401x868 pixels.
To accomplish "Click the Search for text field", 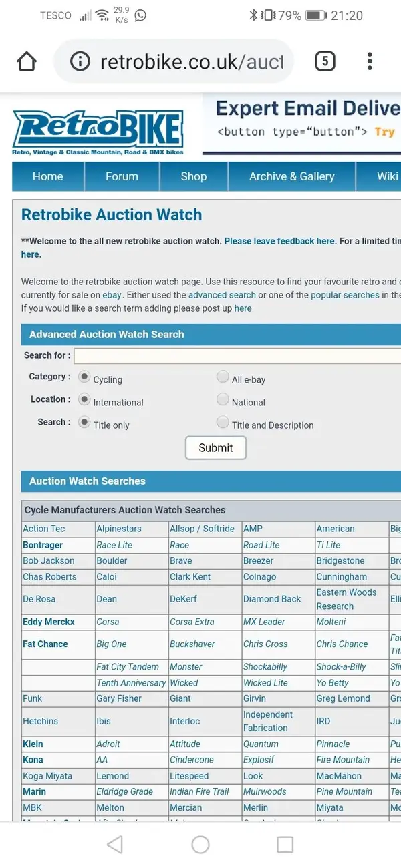I will coord(237,355).
